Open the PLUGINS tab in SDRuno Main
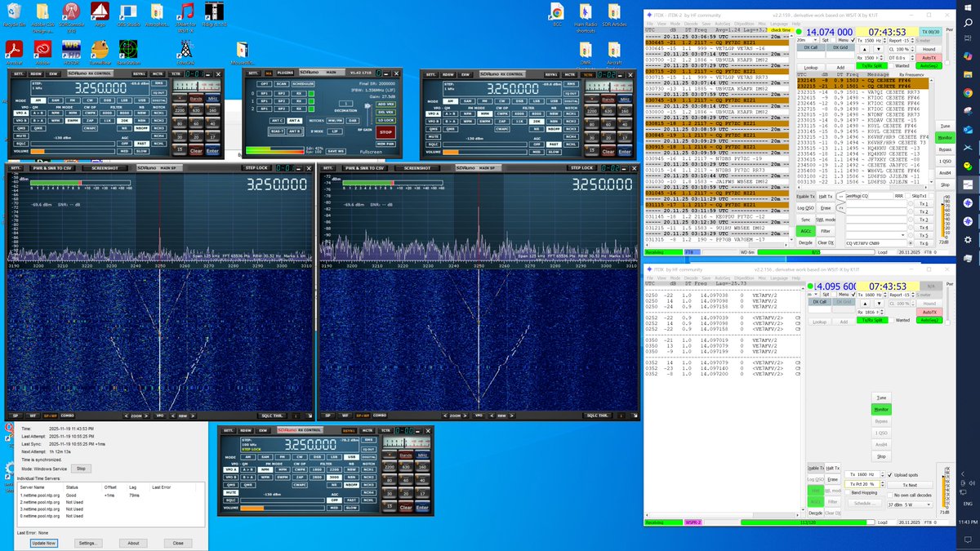 click(285, 73)
